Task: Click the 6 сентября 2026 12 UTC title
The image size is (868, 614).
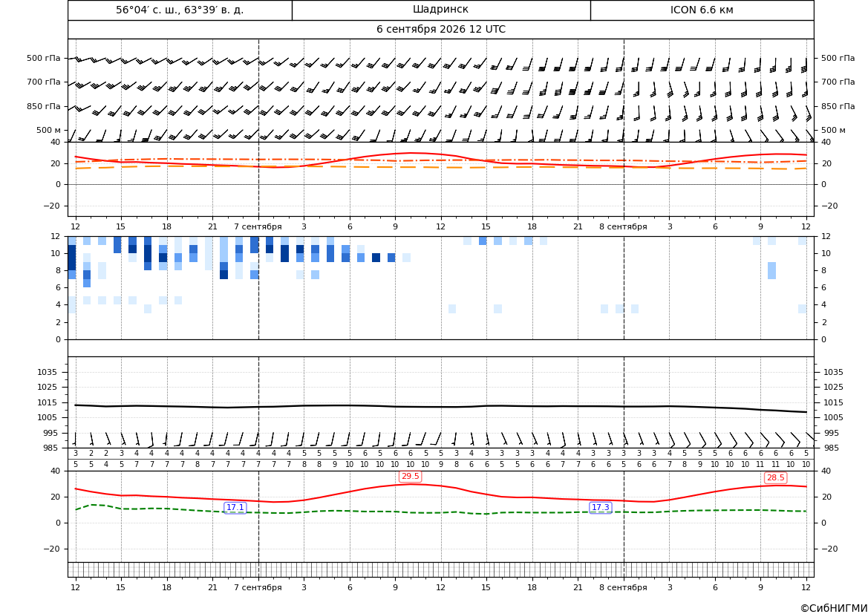Action: [x=440, y=30]
